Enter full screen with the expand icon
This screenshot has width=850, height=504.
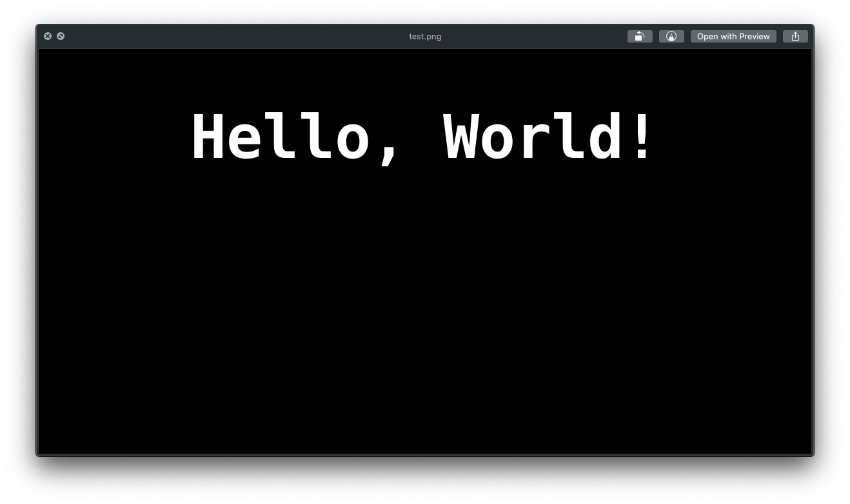pos(61,36)
